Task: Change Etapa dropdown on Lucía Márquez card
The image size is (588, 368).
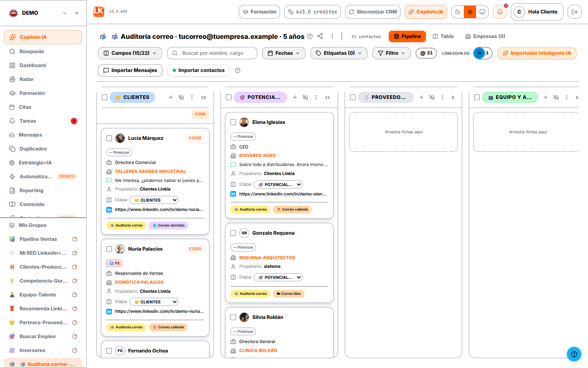Action: (x=154, y=200)
